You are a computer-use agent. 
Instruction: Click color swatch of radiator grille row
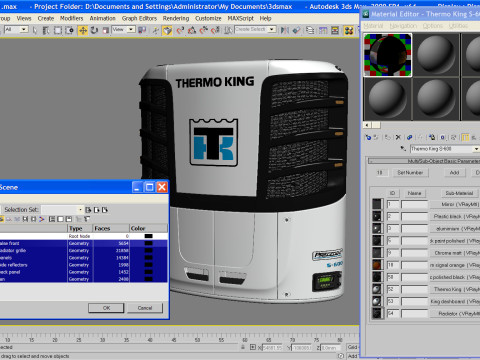(148, 250)
